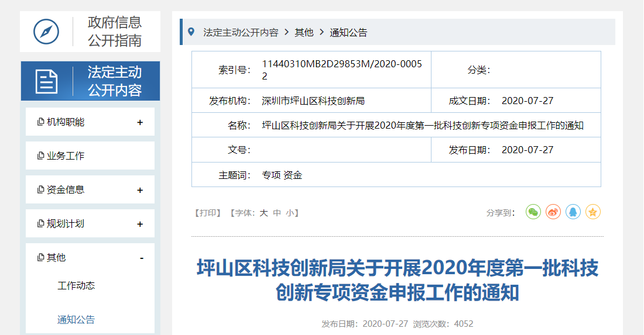Share the notice via the QQ icon
The width and height of the screenshot is (644, 335).
pos(573,212)
